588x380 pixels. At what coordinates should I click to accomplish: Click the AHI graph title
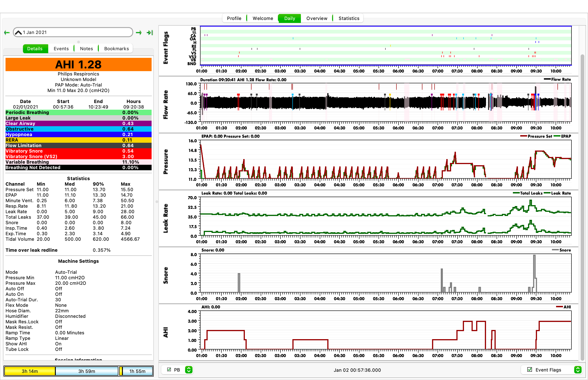point(166,332)
